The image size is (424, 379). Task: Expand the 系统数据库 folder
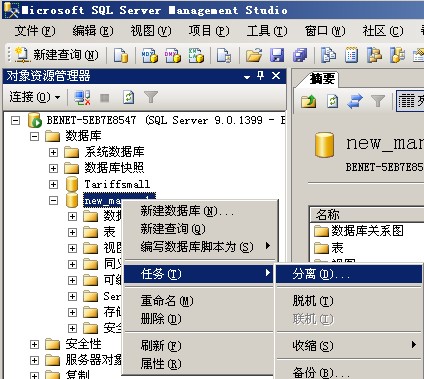pyautogui.click(x=53, y=152)
